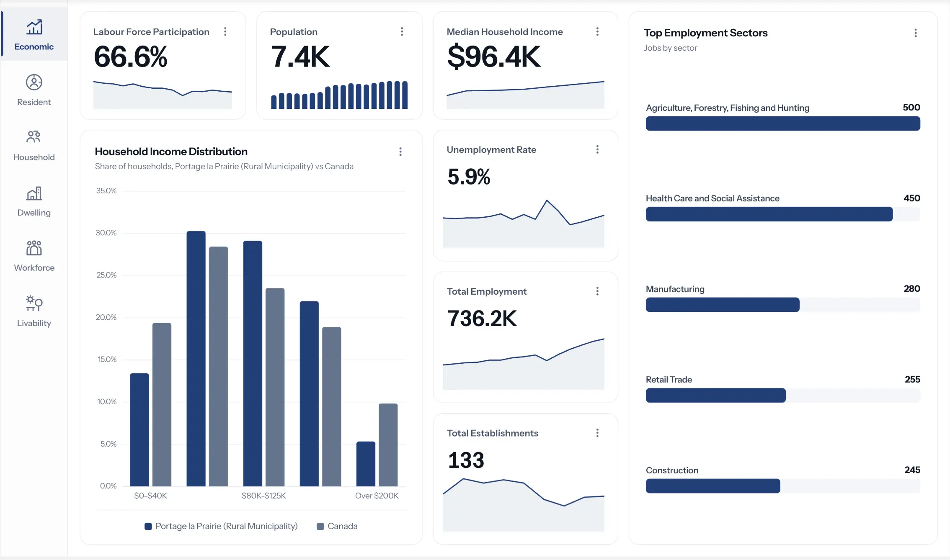Image resolution: width=950 pixels, height=560 pixels.
Task: Open the Economic sidebar section icon
Action: tap(34, 27)
